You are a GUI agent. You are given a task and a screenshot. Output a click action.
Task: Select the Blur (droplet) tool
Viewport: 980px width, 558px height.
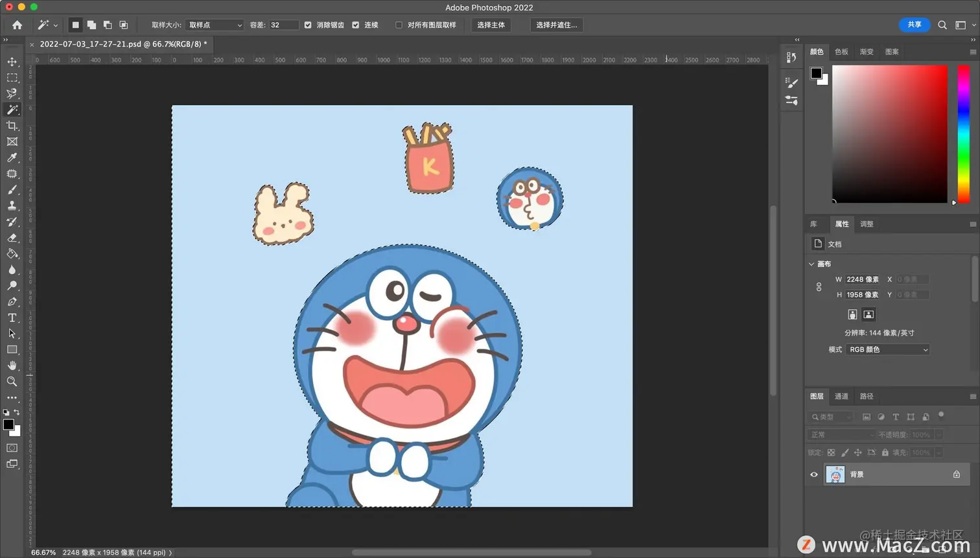pyautogui.click(x=12, y=270)
